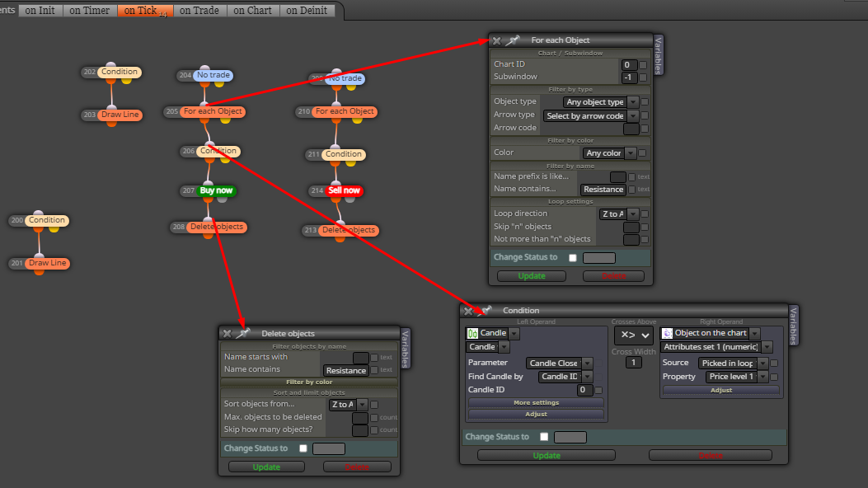Viewport: 868px width, 488px height.
Task: Toggle Change Status checkbox in Condition panel
Action: (x=544, y=437)
